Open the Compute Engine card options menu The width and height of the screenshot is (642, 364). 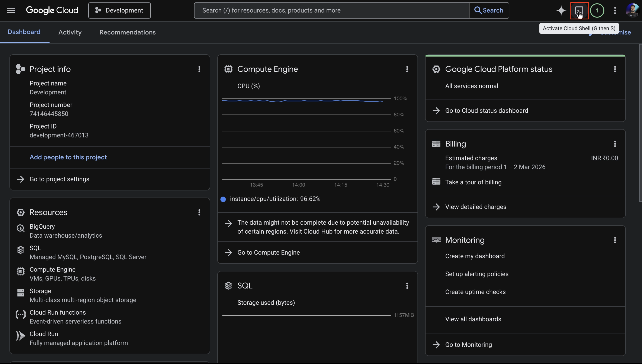(x=407, y=69)
